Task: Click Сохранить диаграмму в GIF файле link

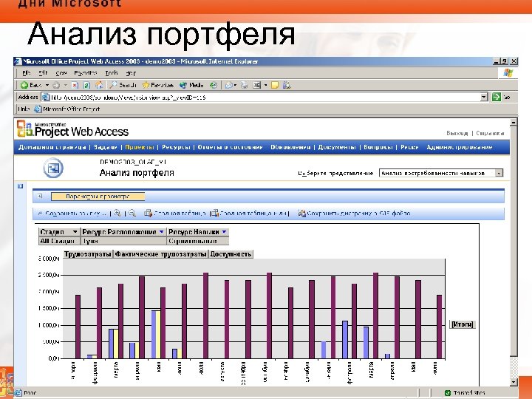Action: click(x=354, y=213)
